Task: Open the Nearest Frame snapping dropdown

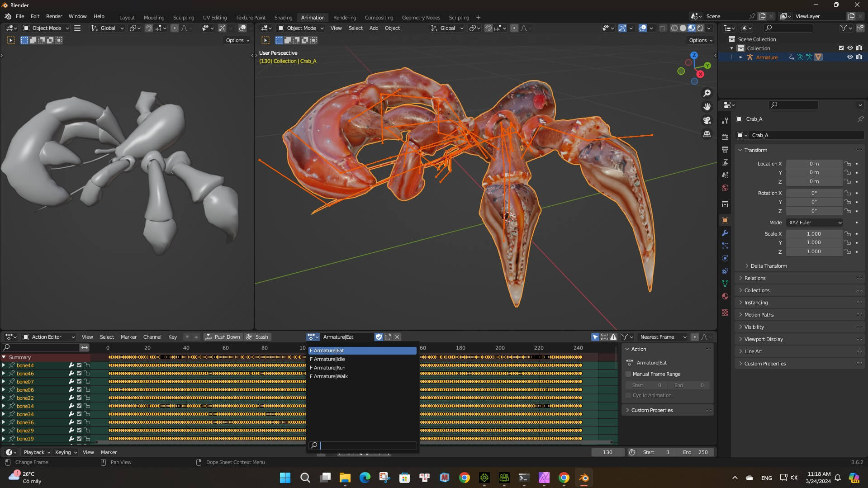Action: (x=663, y=337)
